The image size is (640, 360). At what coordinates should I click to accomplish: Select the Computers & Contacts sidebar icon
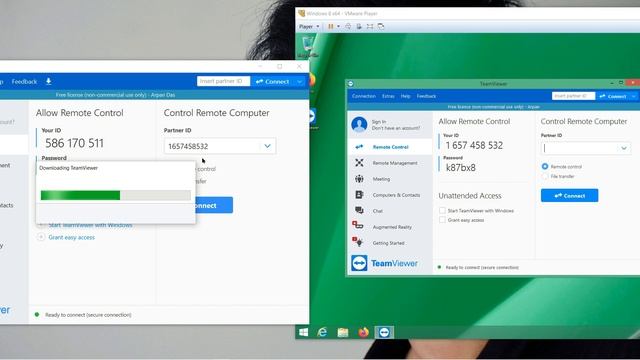coord(359,195)
